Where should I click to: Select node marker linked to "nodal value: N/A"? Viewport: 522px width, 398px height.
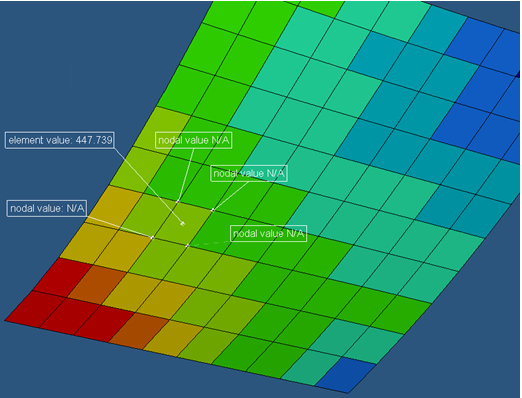click(152, 238)
